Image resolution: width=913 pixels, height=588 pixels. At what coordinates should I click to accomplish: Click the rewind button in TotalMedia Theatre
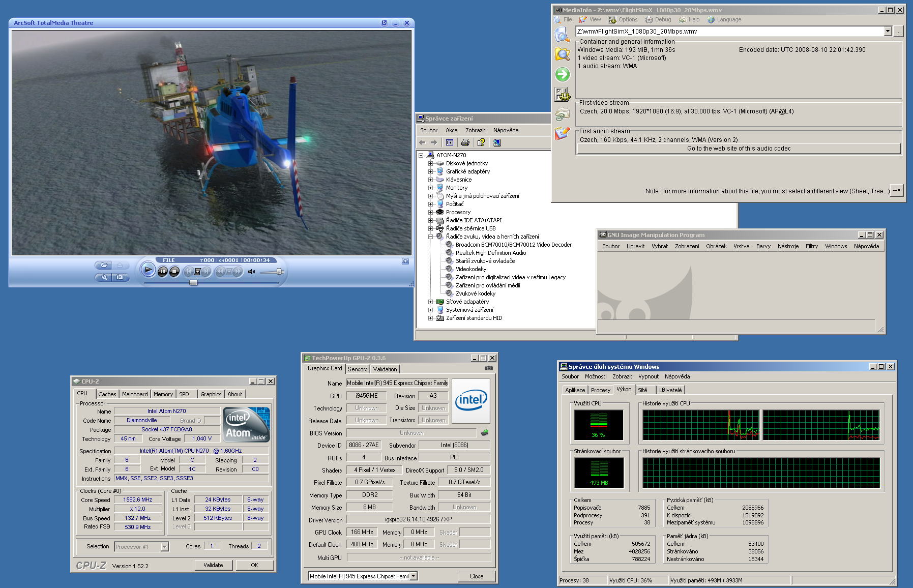coord(220,272)
